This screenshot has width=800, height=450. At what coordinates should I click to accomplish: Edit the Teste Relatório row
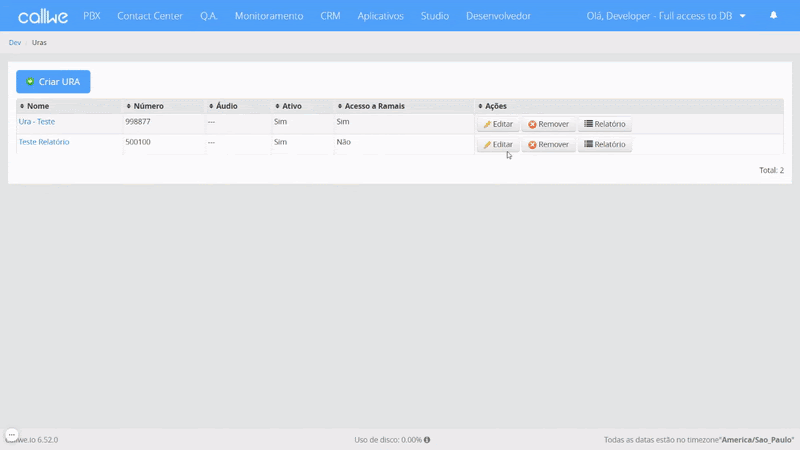pos(498,144)
